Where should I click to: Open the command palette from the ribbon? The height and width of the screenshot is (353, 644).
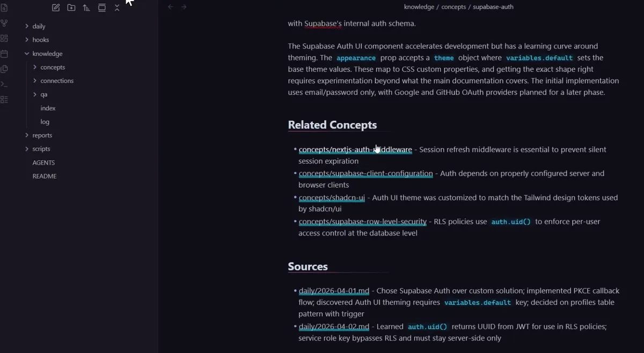pyautogui.click(x=4, y=84)
